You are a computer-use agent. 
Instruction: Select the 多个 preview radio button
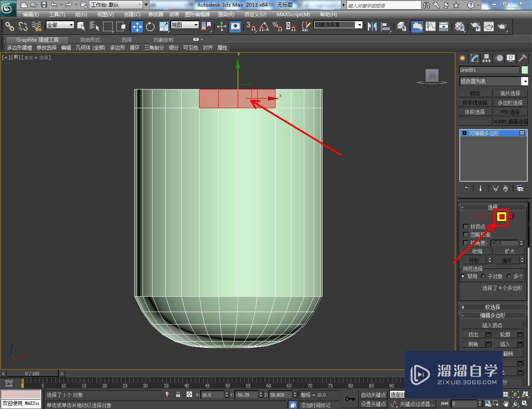point(509,276)
